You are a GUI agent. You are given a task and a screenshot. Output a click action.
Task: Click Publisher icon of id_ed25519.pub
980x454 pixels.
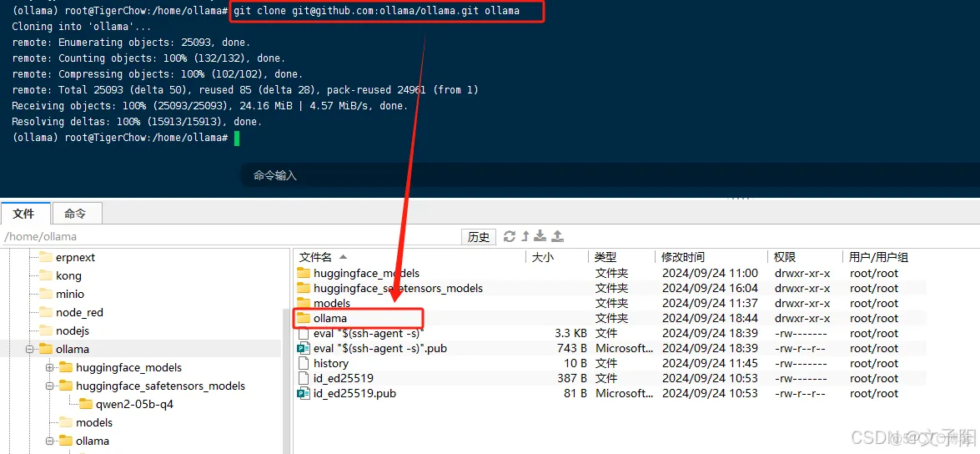click(x=304, y=393)
